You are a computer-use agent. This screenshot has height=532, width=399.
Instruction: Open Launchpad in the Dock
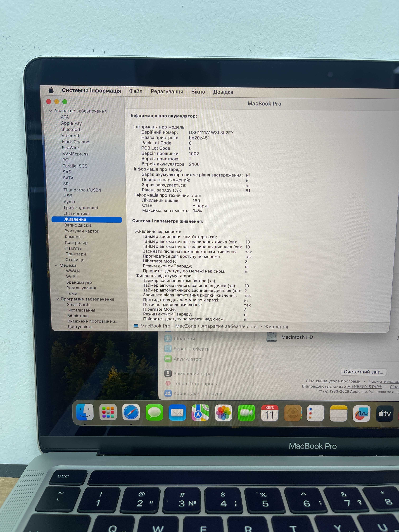(x=108, y=412)
